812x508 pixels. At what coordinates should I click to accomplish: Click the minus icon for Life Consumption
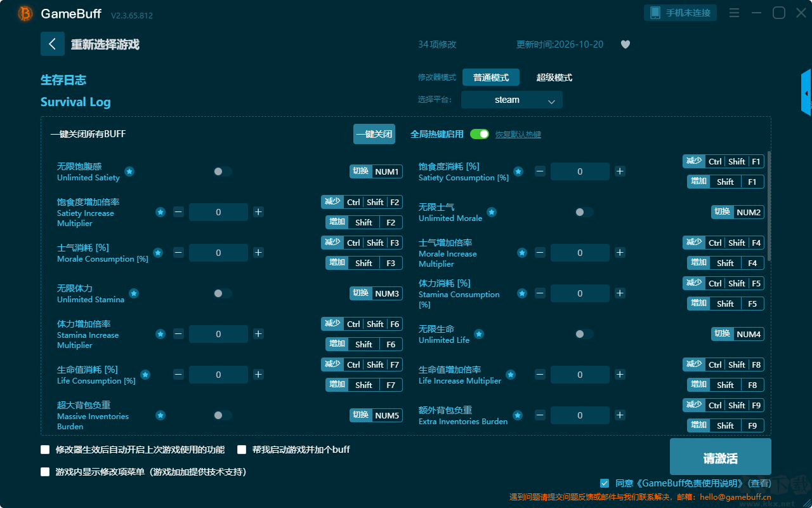(178, 375)
